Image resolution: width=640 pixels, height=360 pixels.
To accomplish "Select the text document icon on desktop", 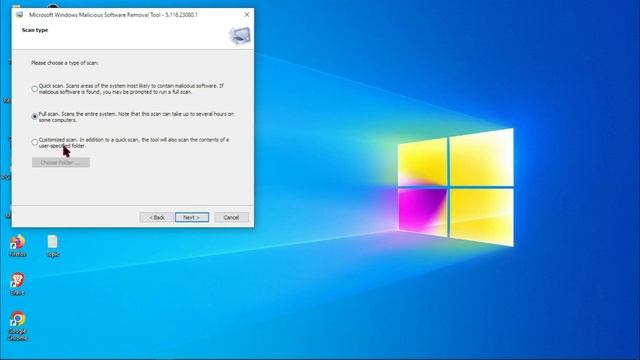I will [53, 246].
